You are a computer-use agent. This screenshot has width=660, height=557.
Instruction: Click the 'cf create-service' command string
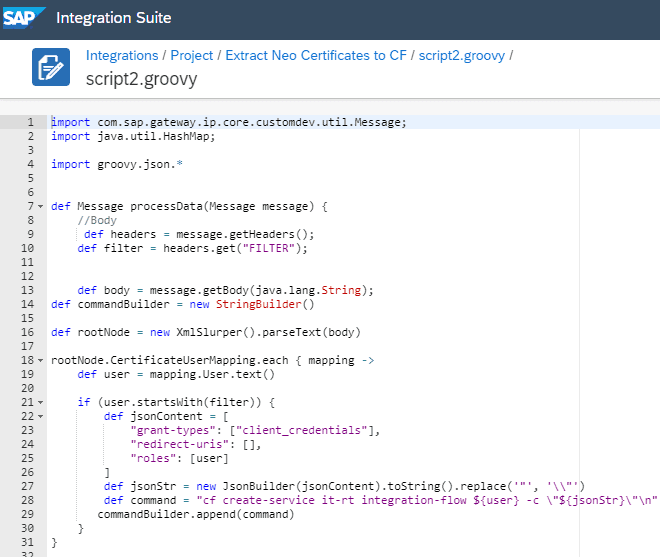tap(427, 500)
